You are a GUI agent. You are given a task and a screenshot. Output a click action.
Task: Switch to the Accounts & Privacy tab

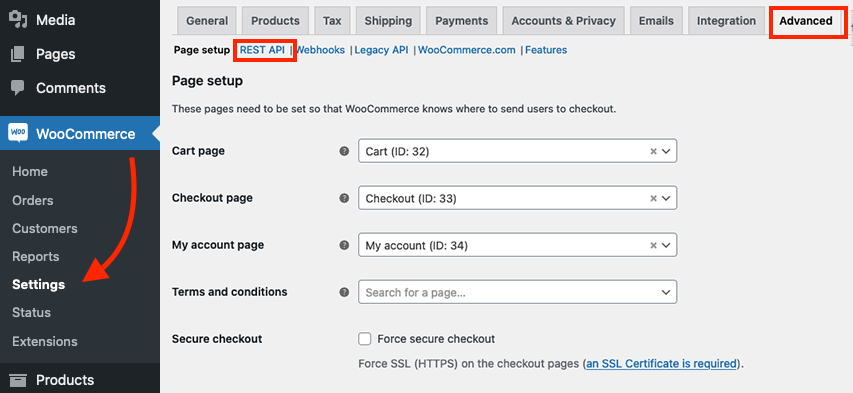click(563, 21)
